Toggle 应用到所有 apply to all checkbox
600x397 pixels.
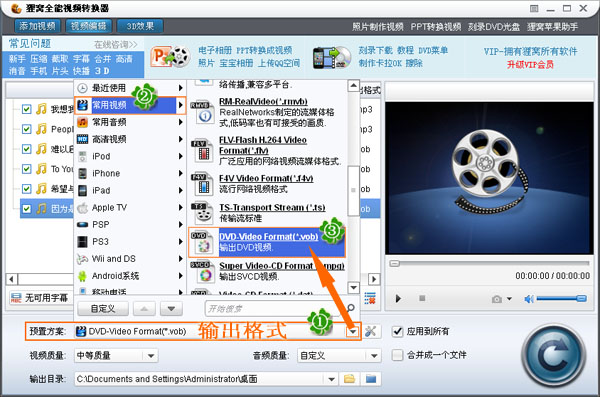click(398, 332)
